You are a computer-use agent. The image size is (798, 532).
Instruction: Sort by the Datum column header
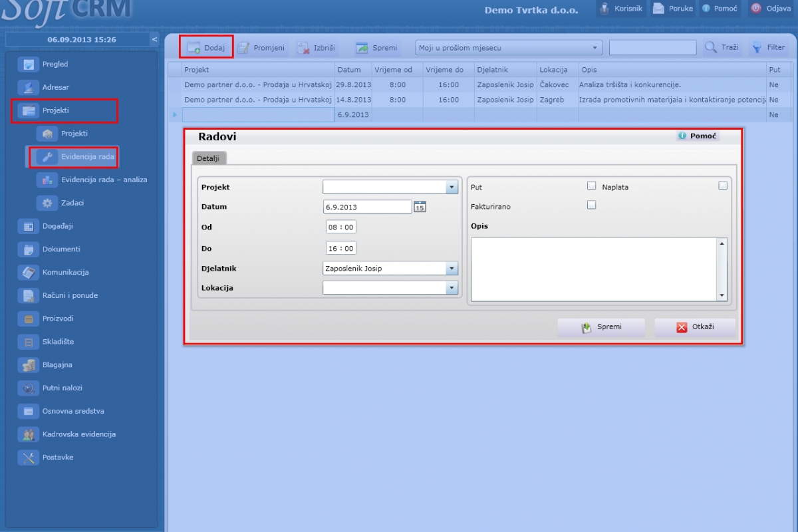pyautogui.click(x=352, y=69)
